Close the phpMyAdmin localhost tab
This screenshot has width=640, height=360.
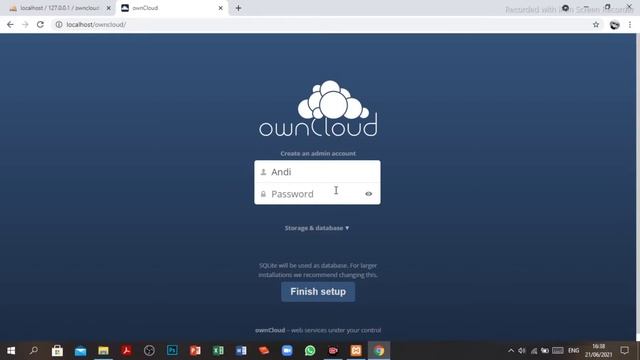(109, 8)
